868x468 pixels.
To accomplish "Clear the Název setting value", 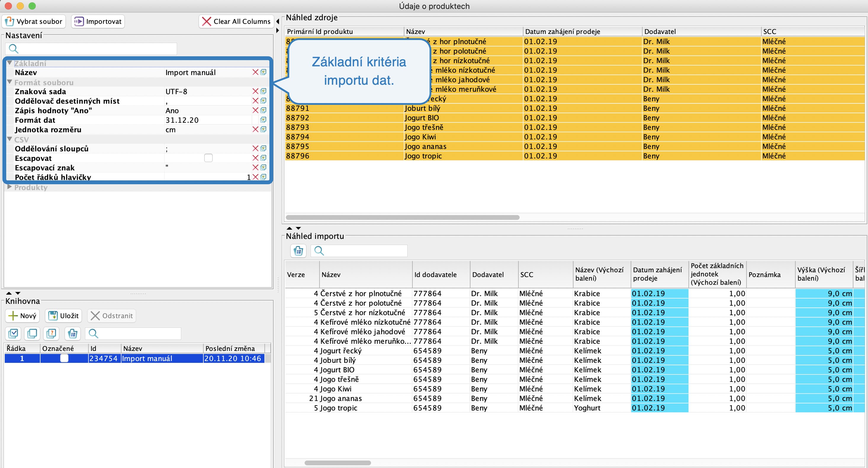I will [x=255, y=72].
